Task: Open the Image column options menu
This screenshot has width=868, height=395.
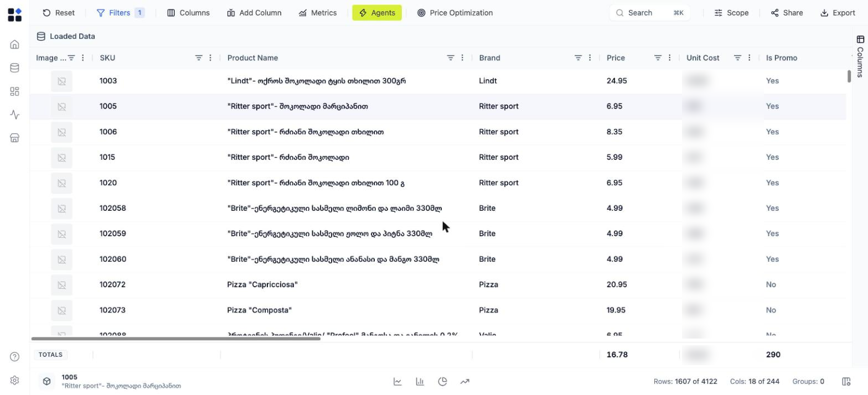Action: [x=83, y=58]
